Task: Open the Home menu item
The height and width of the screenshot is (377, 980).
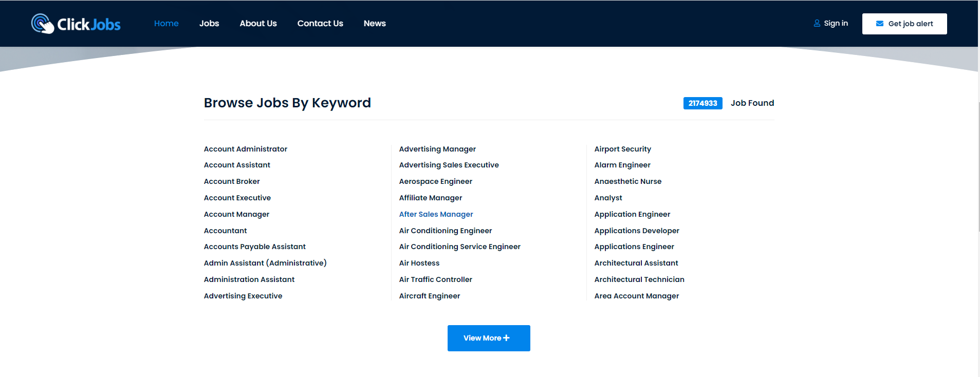Action: click(166, 24)
